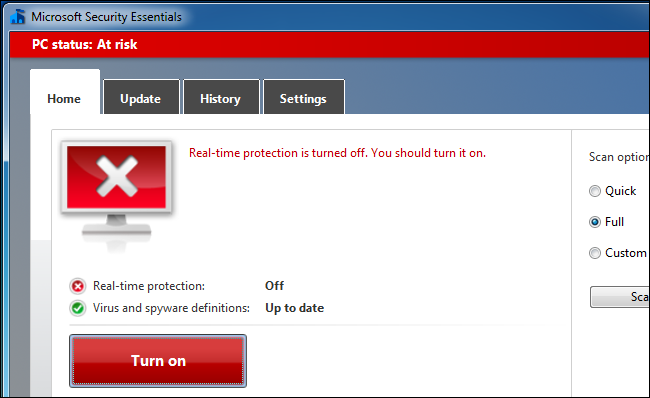Click the red X icon beside Real-time protection

pos(78,286)
